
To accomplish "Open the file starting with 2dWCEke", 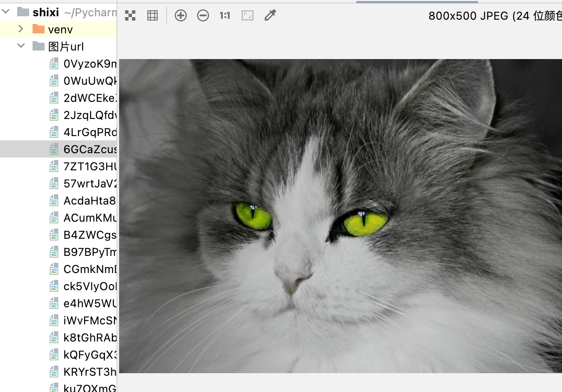I will click(90, 98).
